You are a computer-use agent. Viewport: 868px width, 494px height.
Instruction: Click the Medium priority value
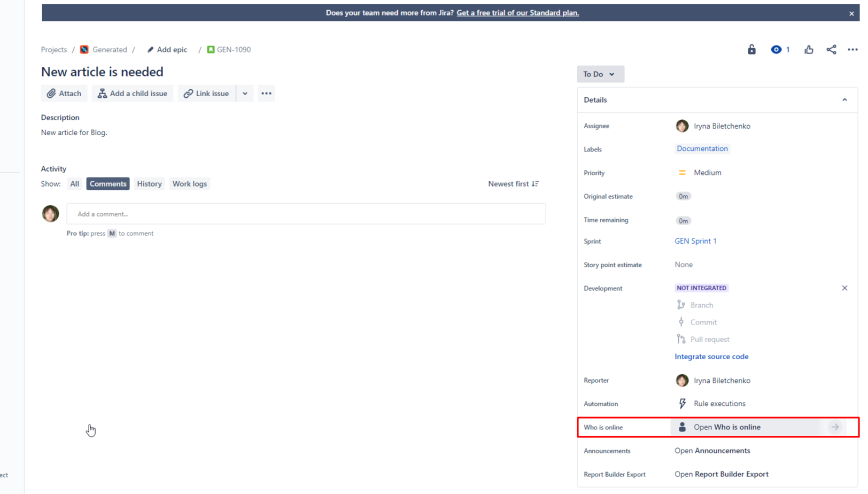[x=708, y=173]
